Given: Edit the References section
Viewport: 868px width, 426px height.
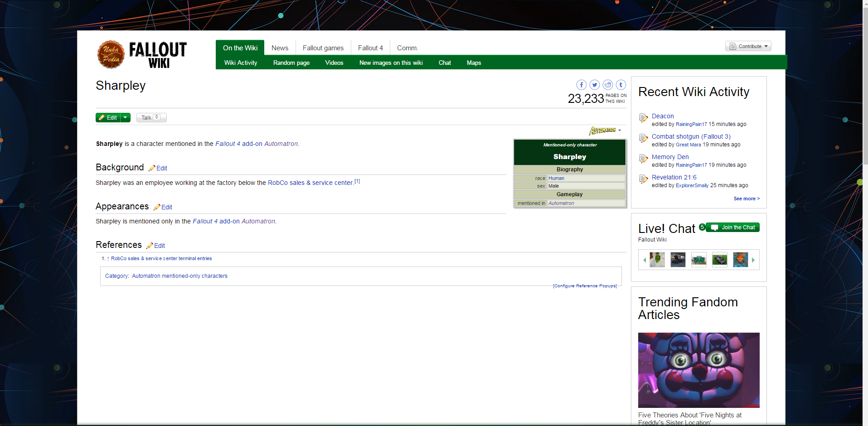Looking at the screenshot, I should coord(156,246).
